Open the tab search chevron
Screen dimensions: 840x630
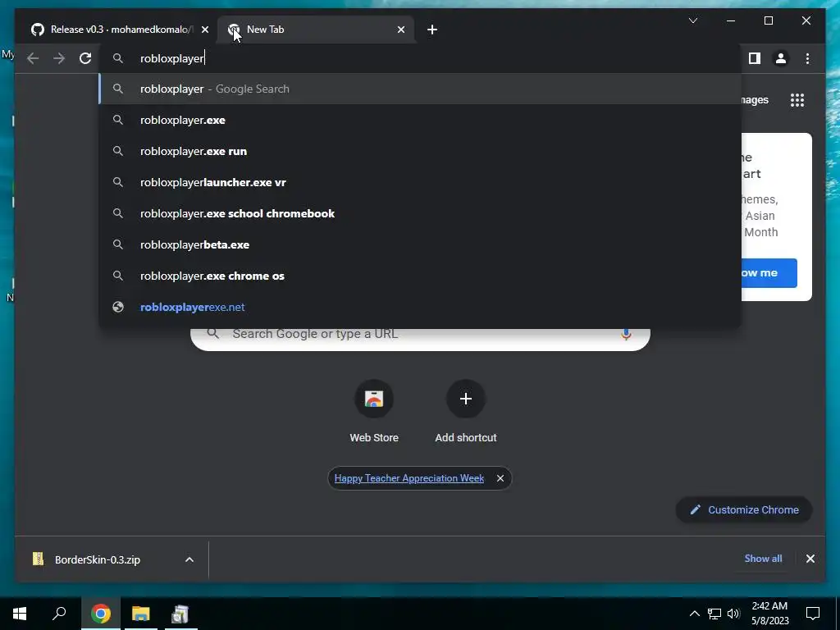point(693,21)
